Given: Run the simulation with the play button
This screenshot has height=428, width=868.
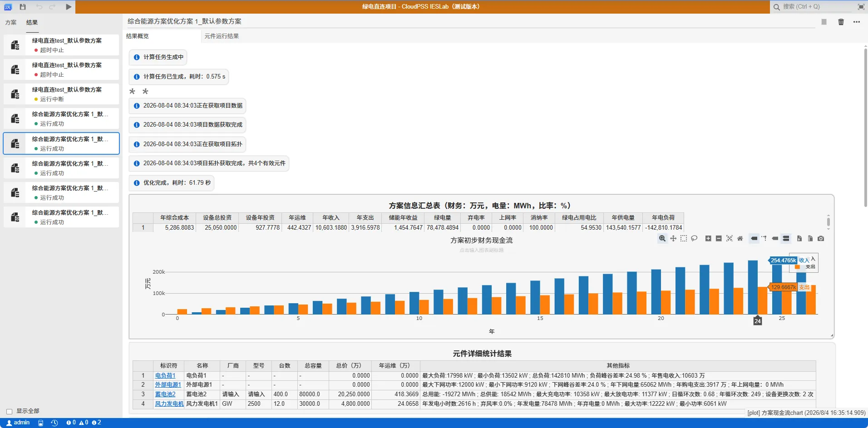Looking at the screenshot, I should tap(69, 7).
